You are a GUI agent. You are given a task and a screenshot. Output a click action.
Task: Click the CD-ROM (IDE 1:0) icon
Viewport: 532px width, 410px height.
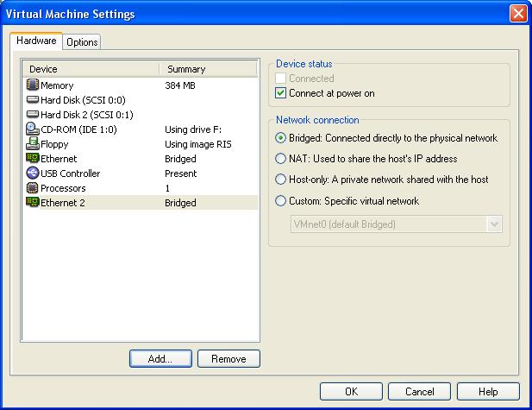point(33,129)
